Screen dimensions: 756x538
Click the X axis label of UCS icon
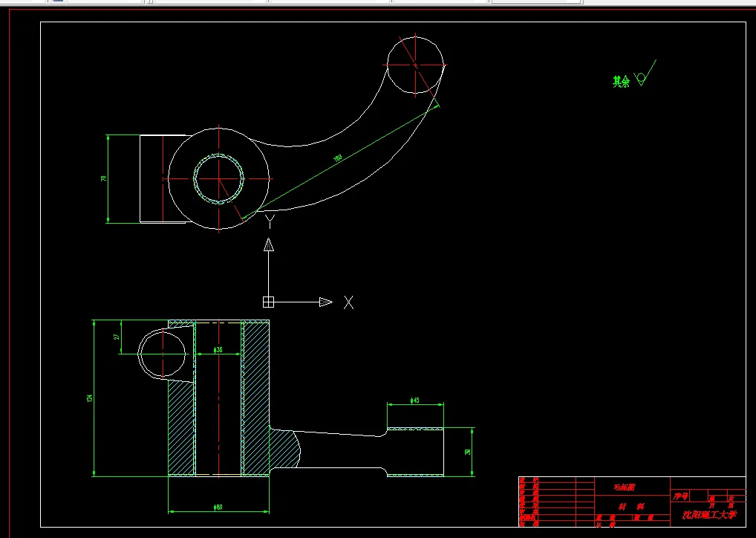348,302
